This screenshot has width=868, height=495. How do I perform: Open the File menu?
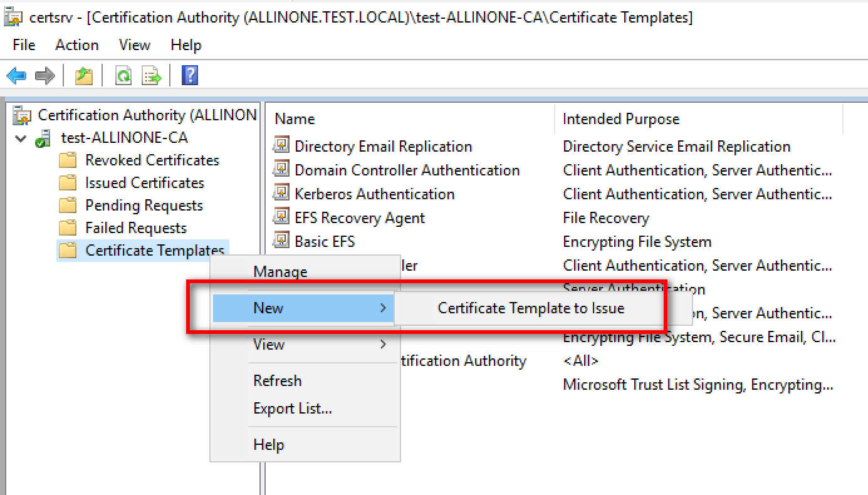(x=24, y=45)
